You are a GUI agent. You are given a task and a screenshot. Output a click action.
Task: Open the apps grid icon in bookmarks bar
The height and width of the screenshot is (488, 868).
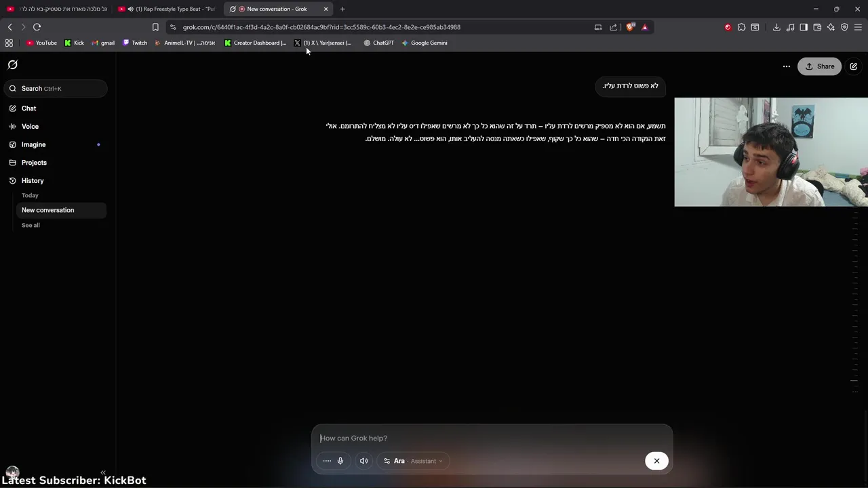(x=9, y=43)
